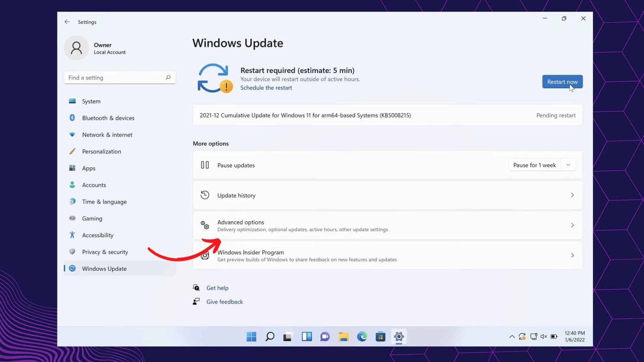This screenshot has height=362, width=644.
Task: Open Privacy & security shield icon
Action: point(72,252)
